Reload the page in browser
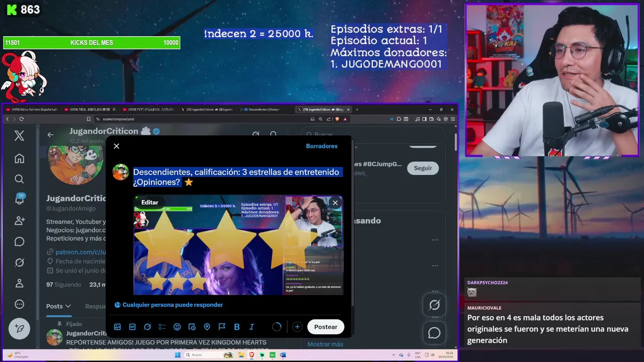Image resolution: width=644 pixels, height=362 pixels. click(x=21, y=119)
